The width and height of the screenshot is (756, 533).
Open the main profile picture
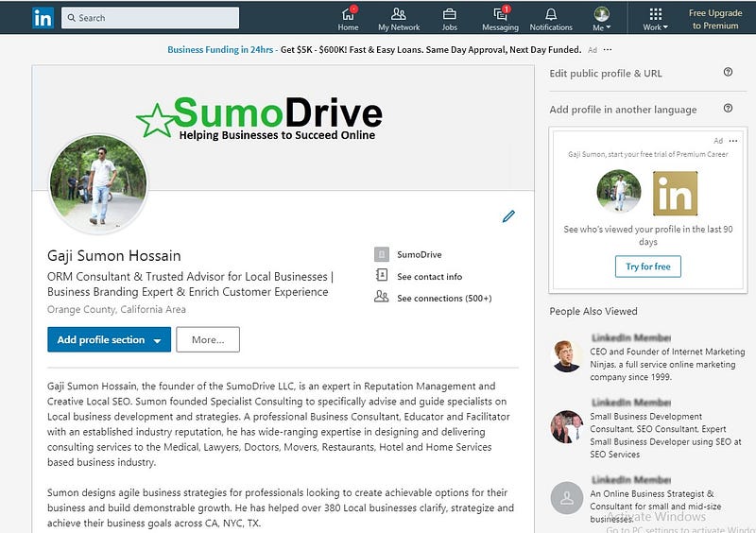point(98,183)
